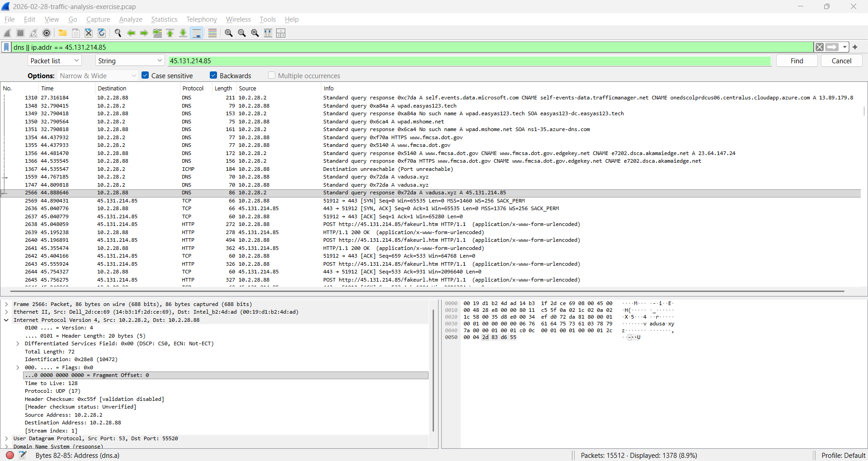Expand the Ethernet II tree node
This screenshot has width=868, height=461.
tap(6, 312)
